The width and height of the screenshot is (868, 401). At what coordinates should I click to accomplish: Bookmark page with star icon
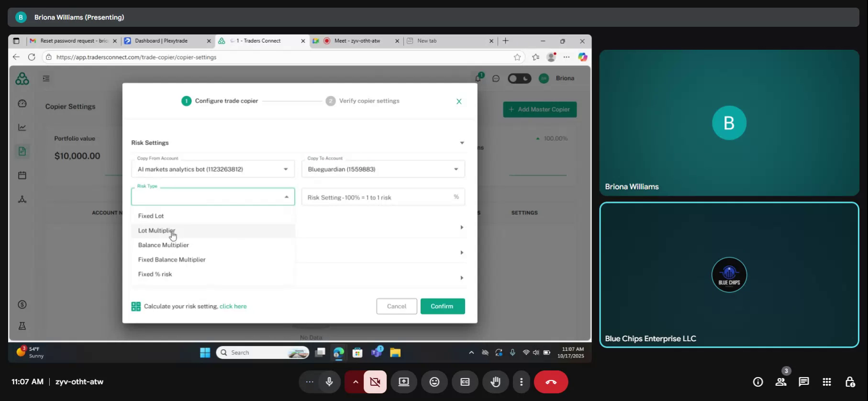pyautogui.click(x=517, y=57)
